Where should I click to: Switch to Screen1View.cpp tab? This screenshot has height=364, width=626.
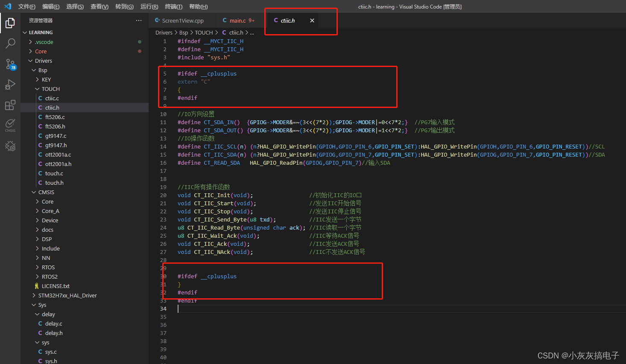point(182,20)
